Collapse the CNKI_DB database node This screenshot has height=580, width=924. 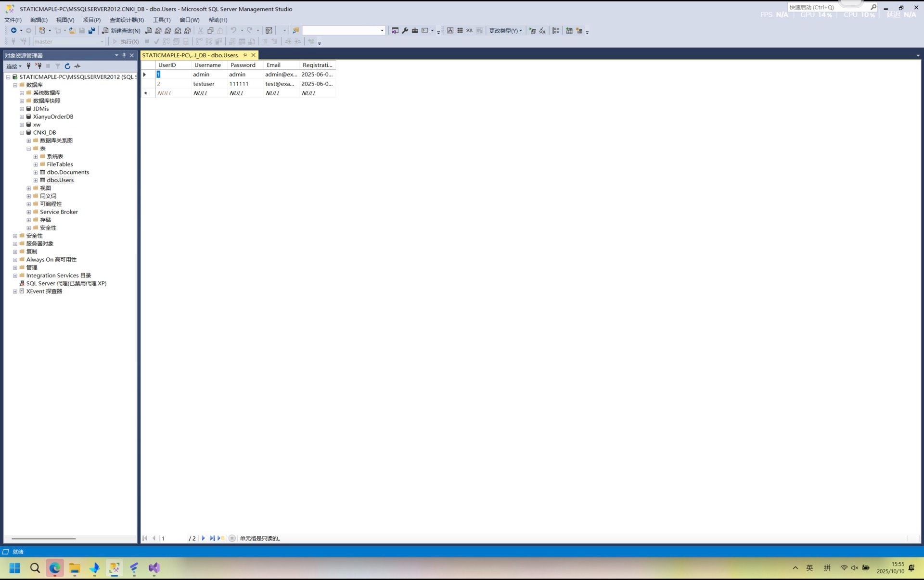(x=22, y=133)
